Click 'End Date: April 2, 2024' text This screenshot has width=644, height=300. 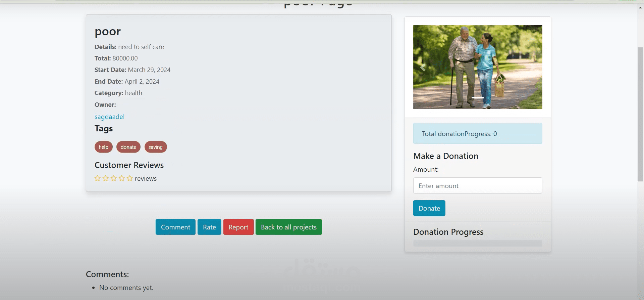pos(127,82)
